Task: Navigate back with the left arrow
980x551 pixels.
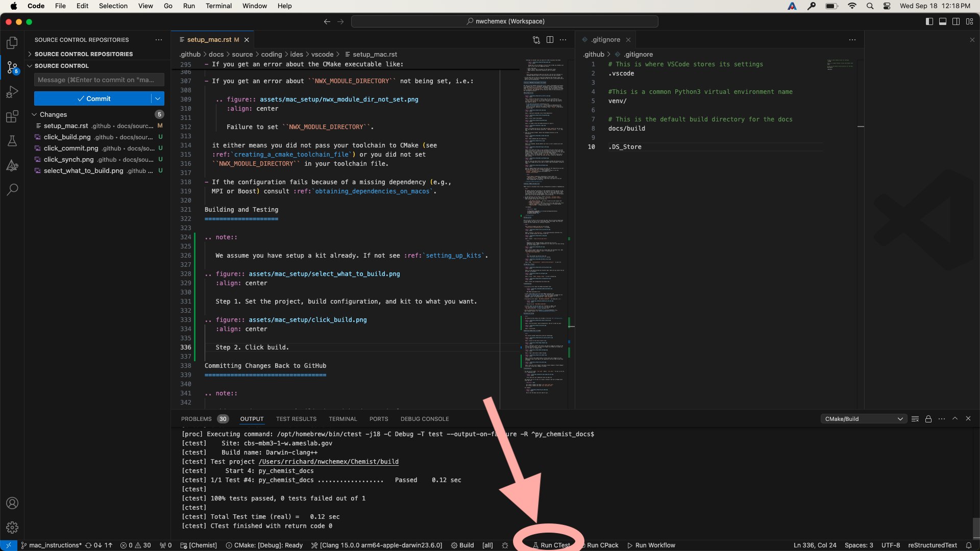Action: pyautogui.click(x=327, y=21)
